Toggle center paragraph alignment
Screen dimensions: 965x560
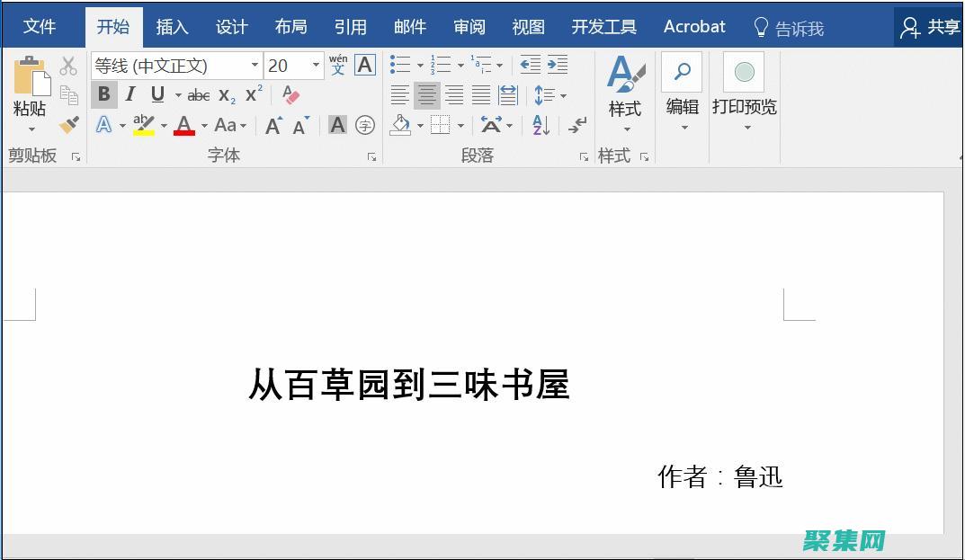(428, 95)
